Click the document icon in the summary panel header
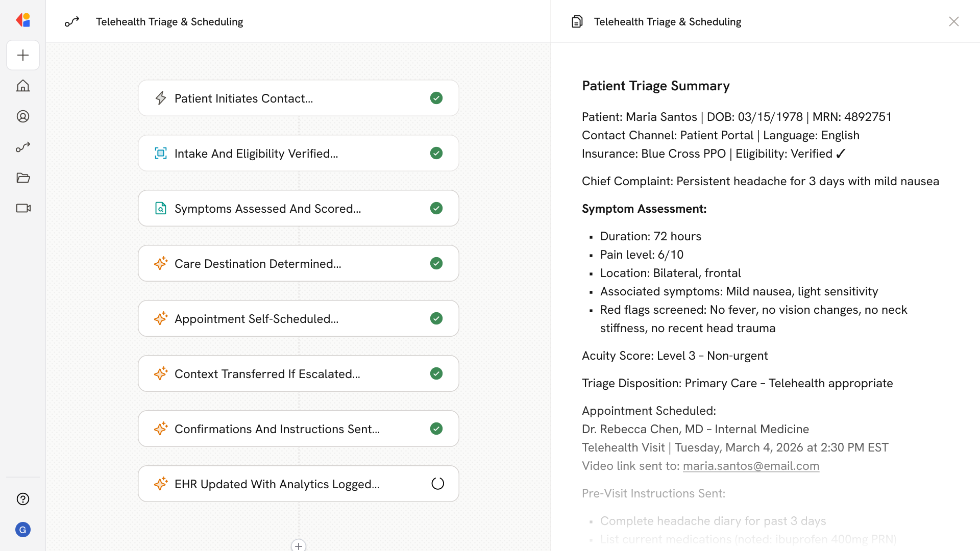The width and height of the screenshot is (980, 551). 577,21
